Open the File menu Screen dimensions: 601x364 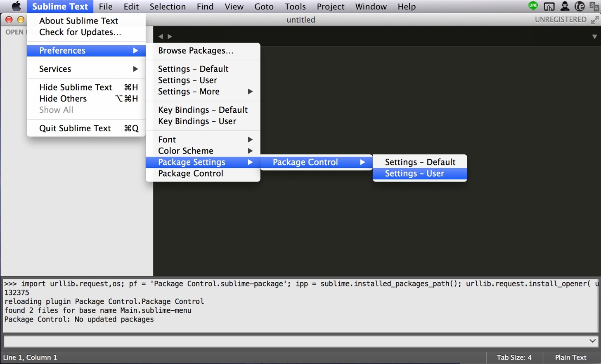click(106, 7)
